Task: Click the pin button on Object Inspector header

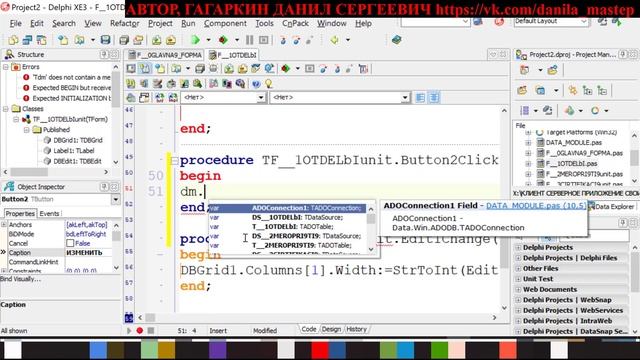Action: (104, 187)
